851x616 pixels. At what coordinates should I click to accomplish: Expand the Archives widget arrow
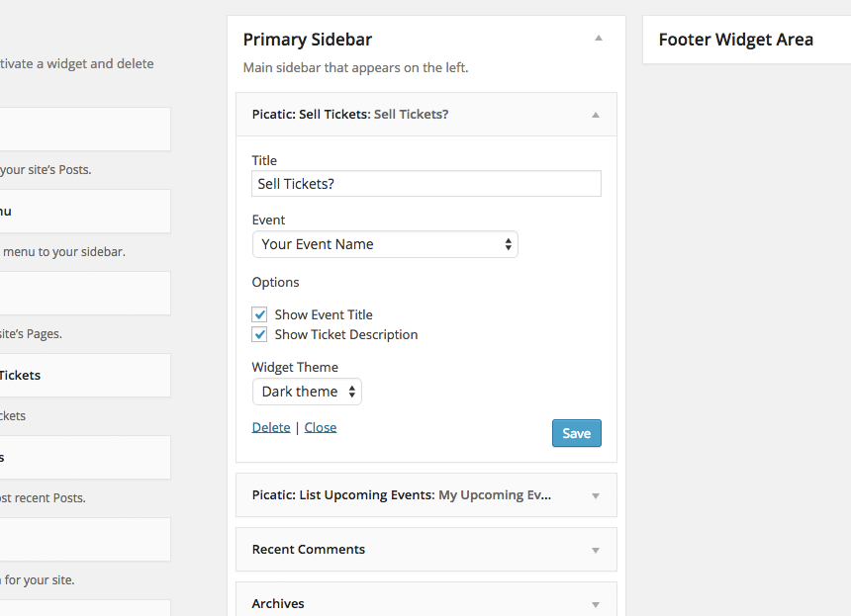pos(596,604)
